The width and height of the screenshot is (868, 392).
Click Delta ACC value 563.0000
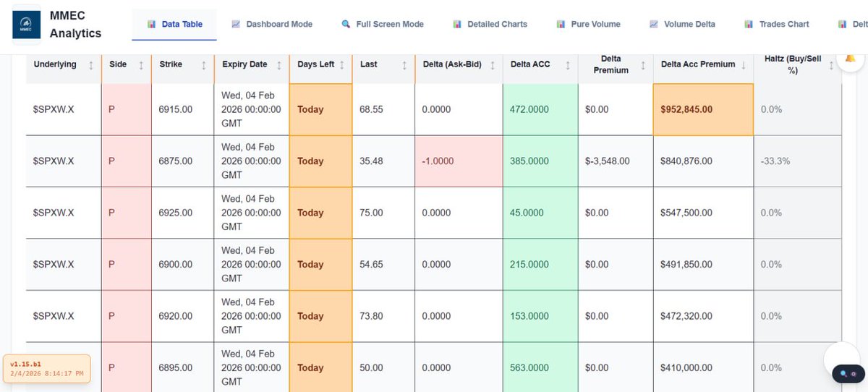coord(529,367)
